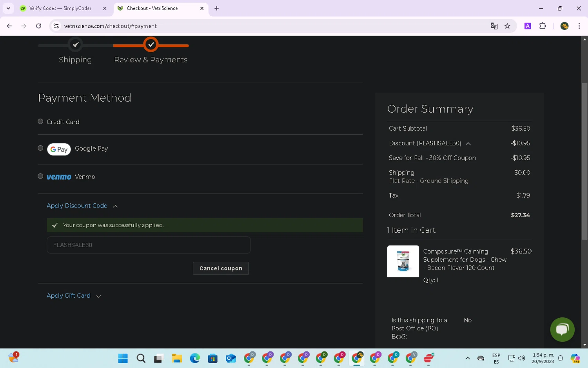Click the scrollbar up arrow
Image resolution: width=588 pixels, height=368 pixels.
(x=584, y=39)
